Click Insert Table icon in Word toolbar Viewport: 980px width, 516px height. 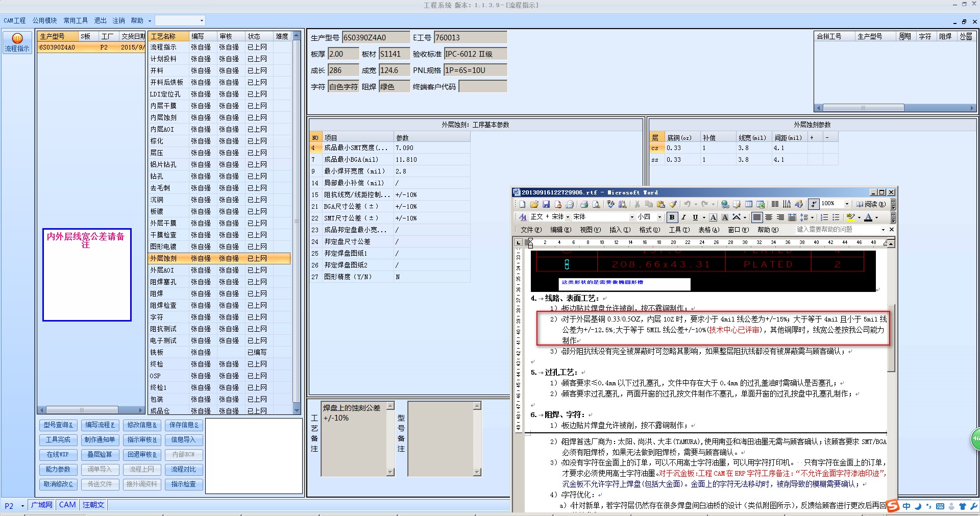pyautogui.click(x=749, y=204)
